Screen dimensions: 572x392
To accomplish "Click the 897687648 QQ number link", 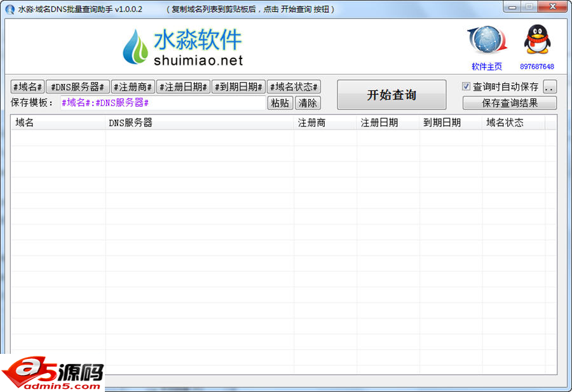I will [x=537, y=67].
